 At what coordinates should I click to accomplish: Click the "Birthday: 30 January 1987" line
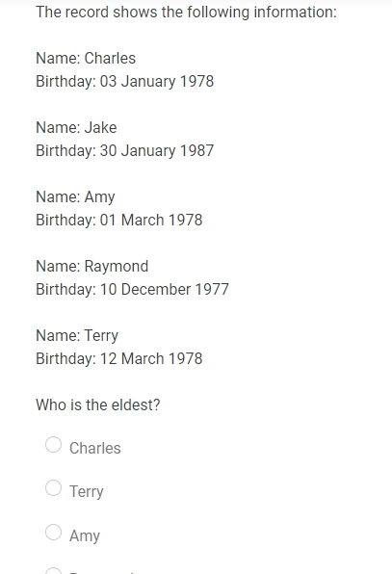125,150
